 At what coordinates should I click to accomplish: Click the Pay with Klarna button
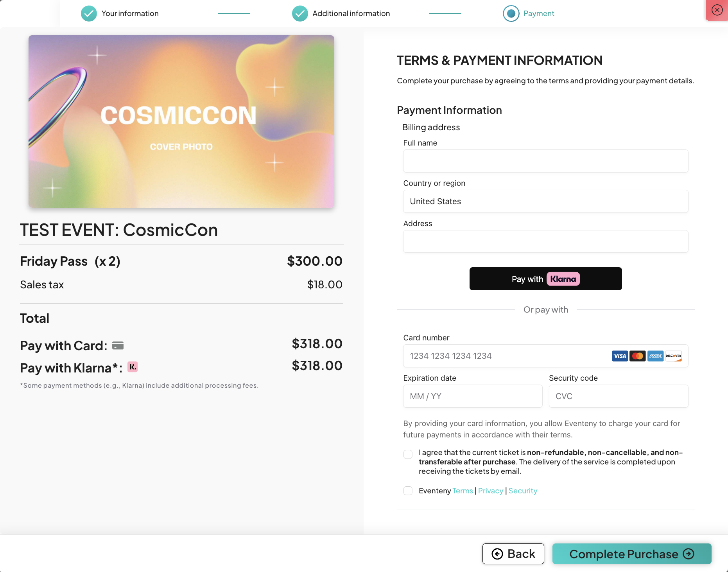pos(545,279)
